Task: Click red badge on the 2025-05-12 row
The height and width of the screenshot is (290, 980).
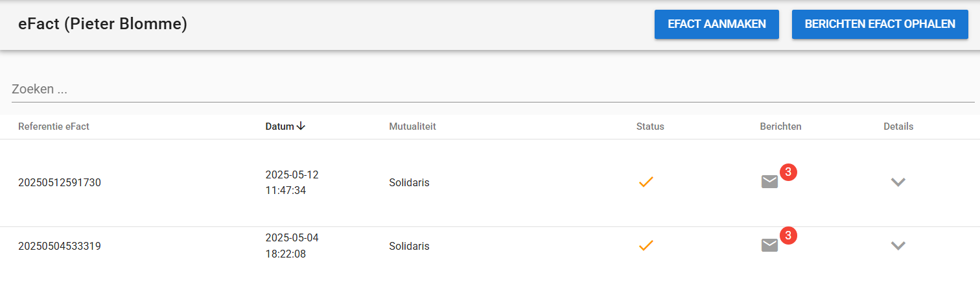Action: click(x=787, y=172)
